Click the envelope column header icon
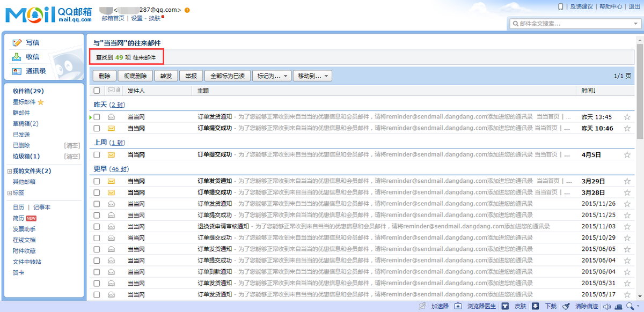The width and height of the screenshot is (644, 312). point(111,91)
